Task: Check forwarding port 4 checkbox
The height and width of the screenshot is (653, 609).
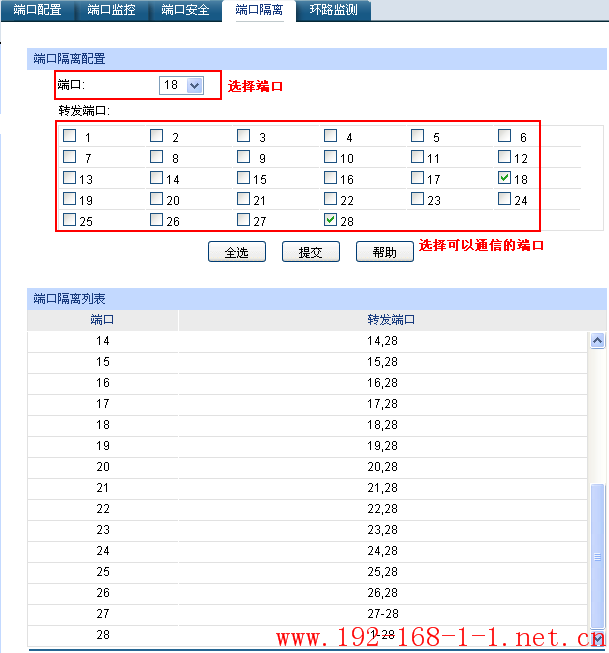Action: 331,135
